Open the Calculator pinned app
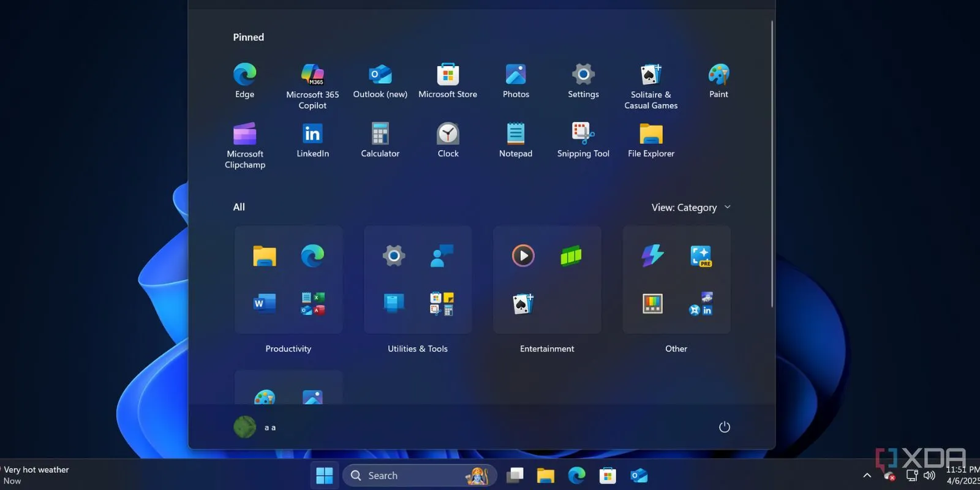 tap(380, 140)
